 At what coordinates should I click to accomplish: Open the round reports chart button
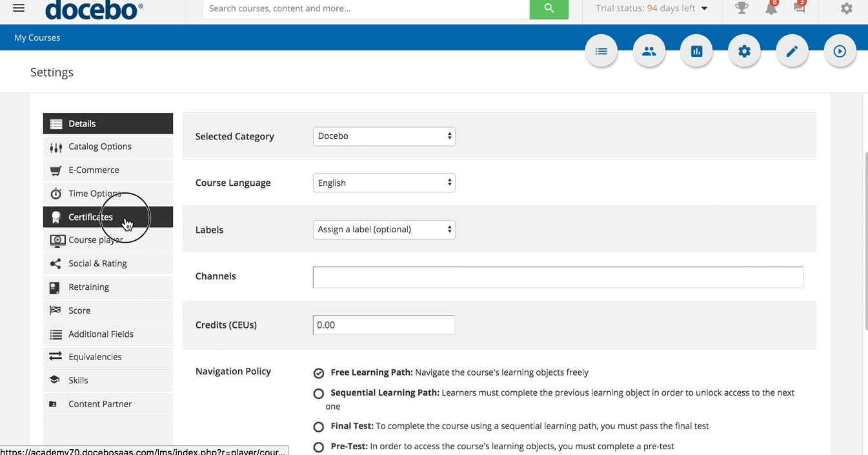696,52
